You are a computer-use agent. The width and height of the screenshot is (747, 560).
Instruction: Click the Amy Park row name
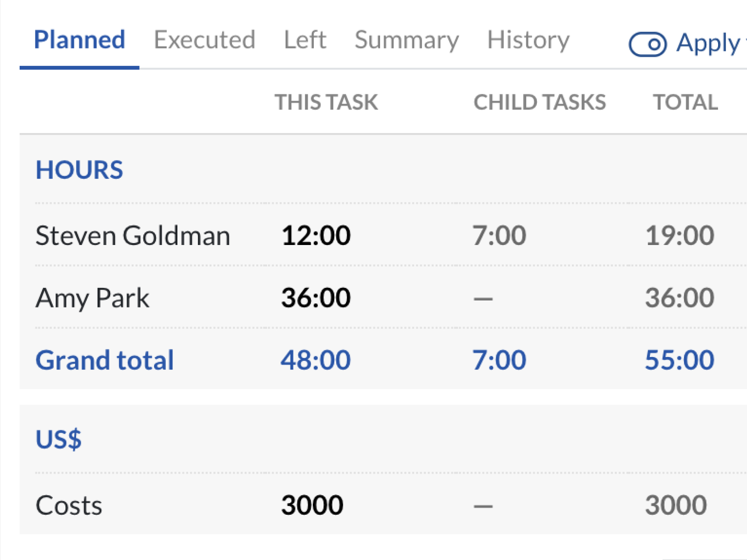pyautogui.click(x=92, y=298)
